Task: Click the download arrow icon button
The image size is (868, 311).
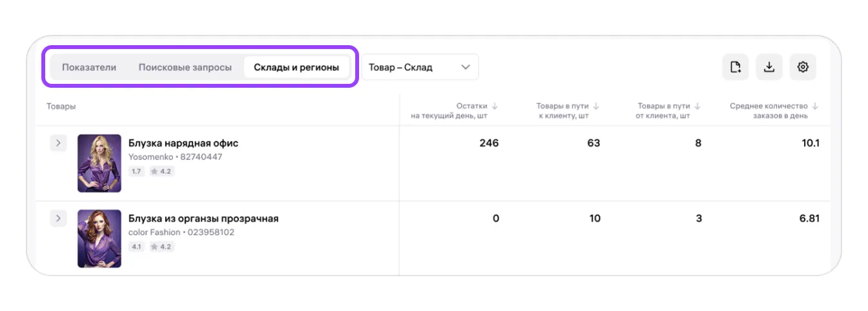Action: click(769, 67)
